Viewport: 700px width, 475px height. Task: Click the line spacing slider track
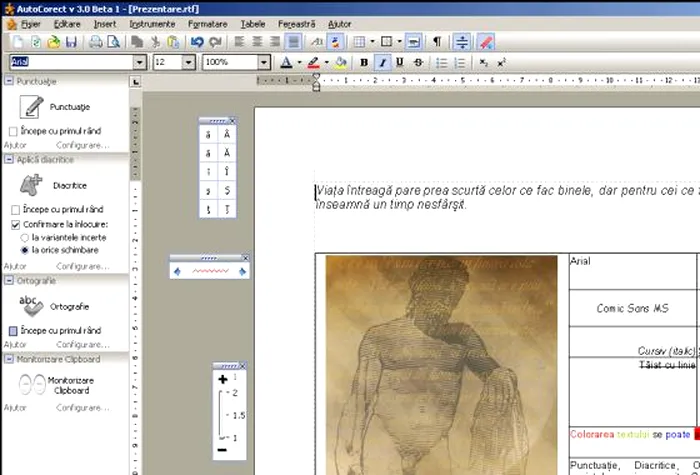(220, 415)
